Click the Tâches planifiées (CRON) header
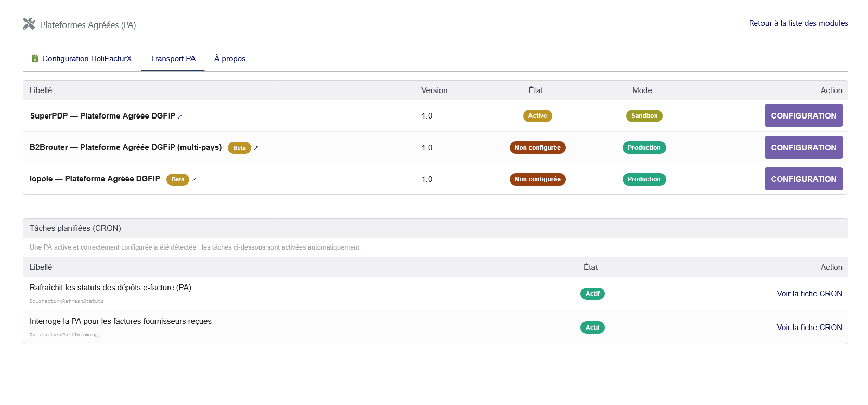This screenshot has width=868, height=405. 75,228
